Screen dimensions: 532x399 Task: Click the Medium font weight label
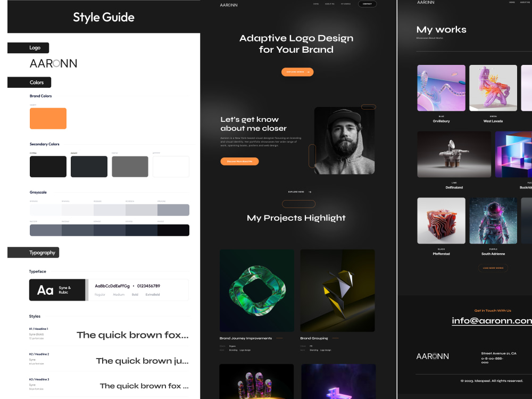coord(119,295)
